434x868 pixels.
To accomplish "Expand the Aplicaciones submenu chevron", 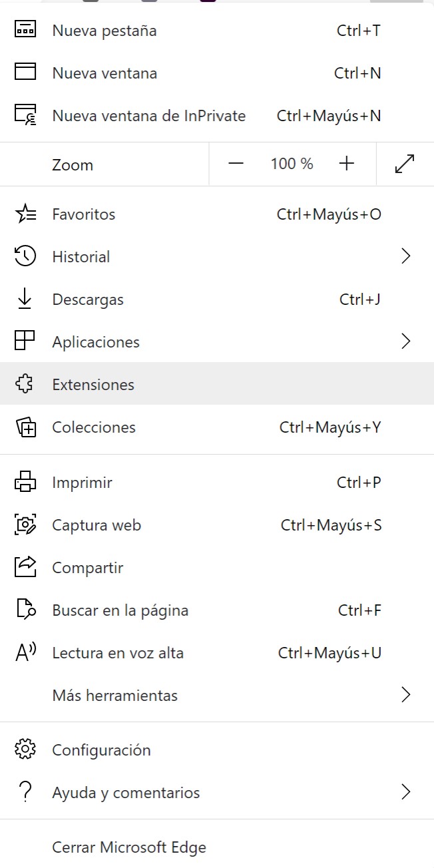I will [x=406, y=341].
